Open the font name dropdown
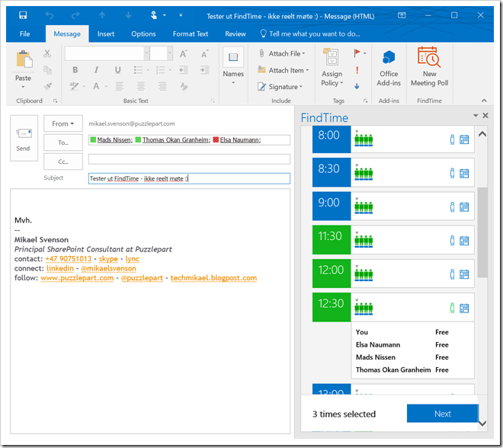This screenshot has width=503, height=448. [146, 53]
